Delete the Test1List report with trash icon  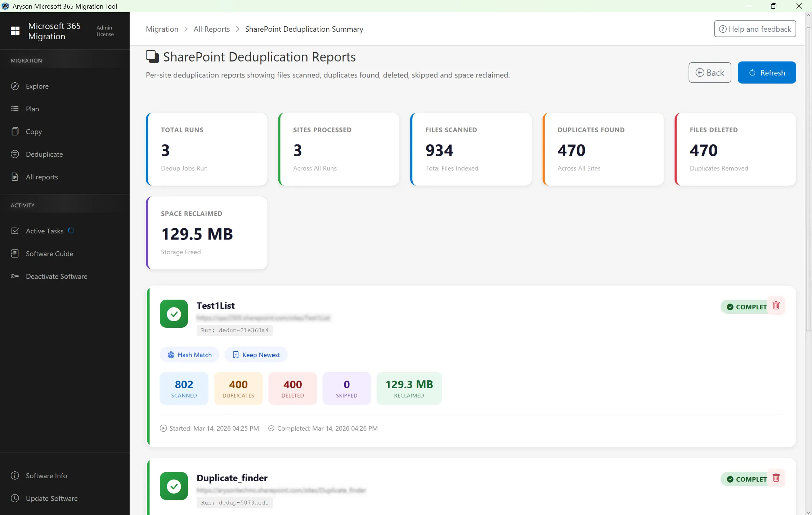pos(776,306)
